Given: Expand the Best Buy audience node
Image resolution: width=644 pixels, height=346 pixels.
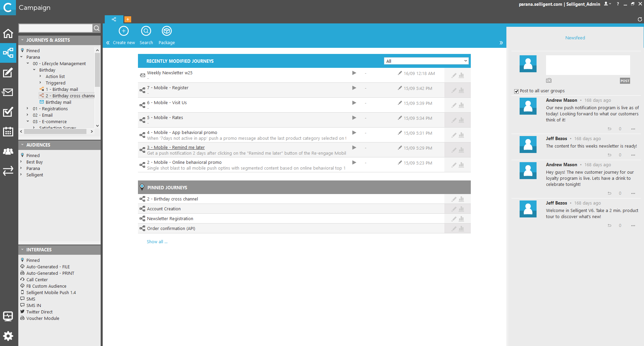Looking at the screenshot, I should [21, 162].
